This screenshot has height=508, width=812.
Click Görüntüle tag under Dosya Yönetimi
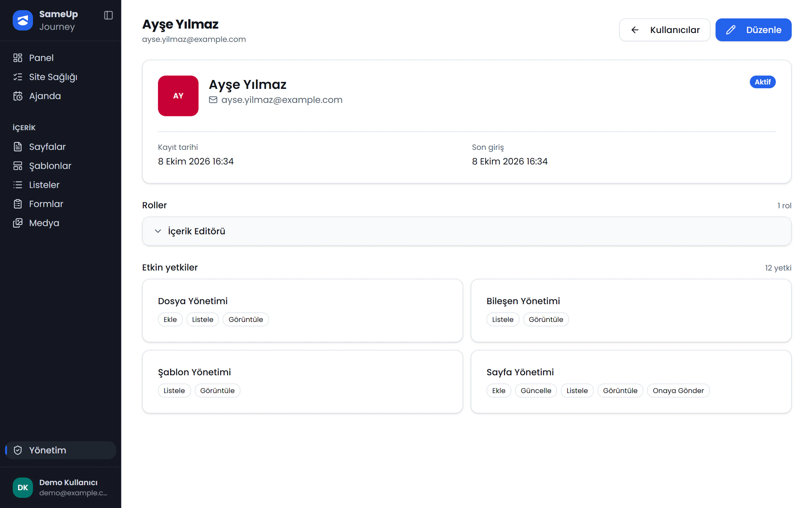coord(246,319)
